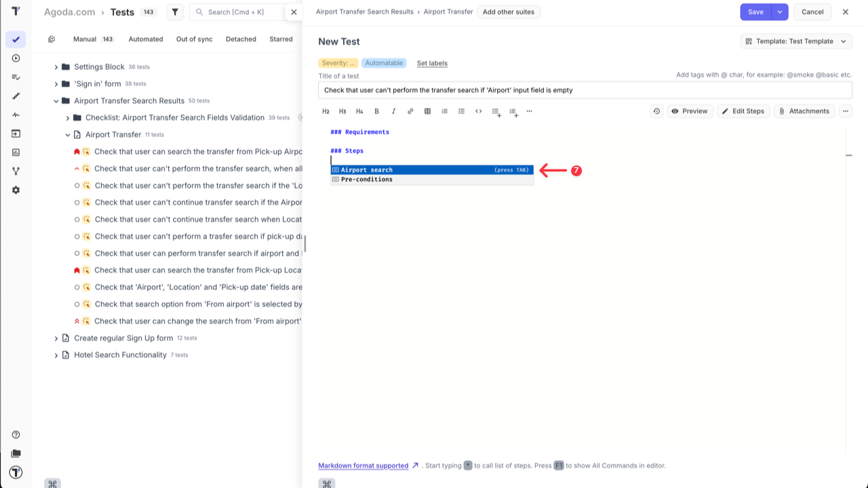This screenshot has height=488, width=868.
Task: Toggle the multi-select checkbox icon
Action: pos(52,39)
